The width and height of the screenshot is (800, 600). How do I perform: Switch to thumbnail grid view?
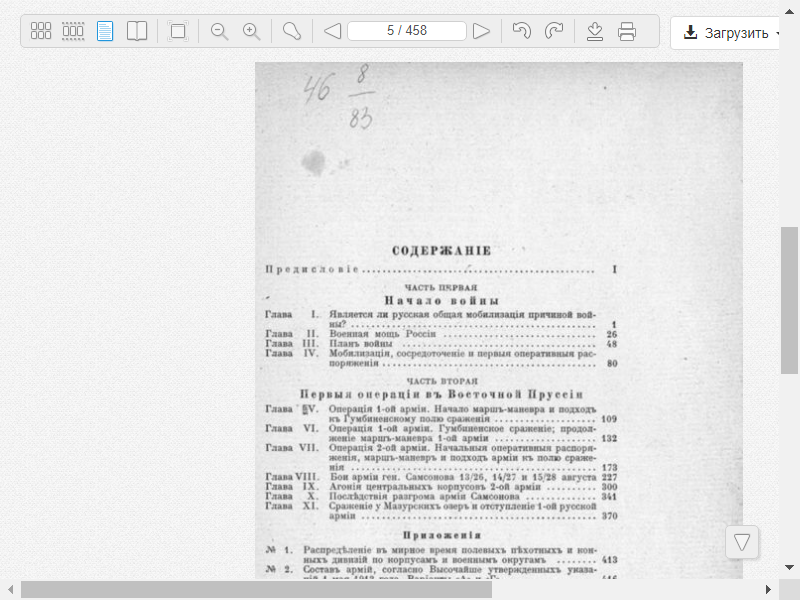41,31
